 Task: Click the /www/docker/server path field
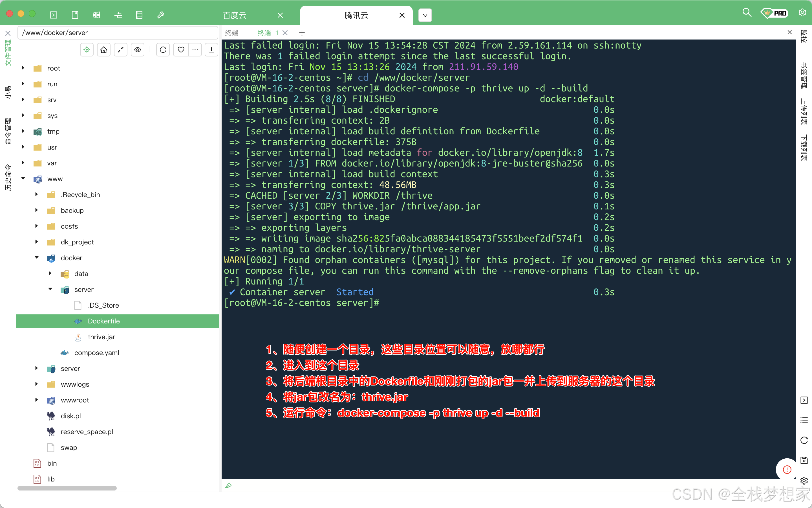click(118, 32)
